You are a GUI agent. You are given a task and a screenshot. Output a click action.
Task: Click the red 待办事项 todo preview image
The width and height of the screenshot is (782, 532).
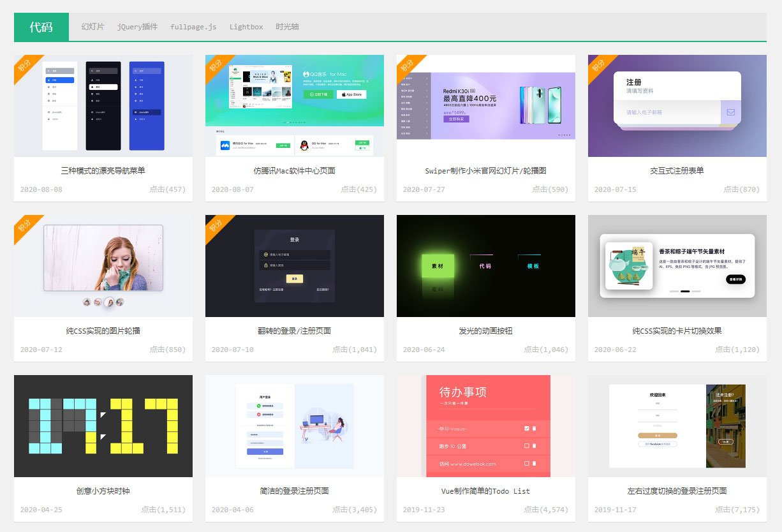coord(486,426)
